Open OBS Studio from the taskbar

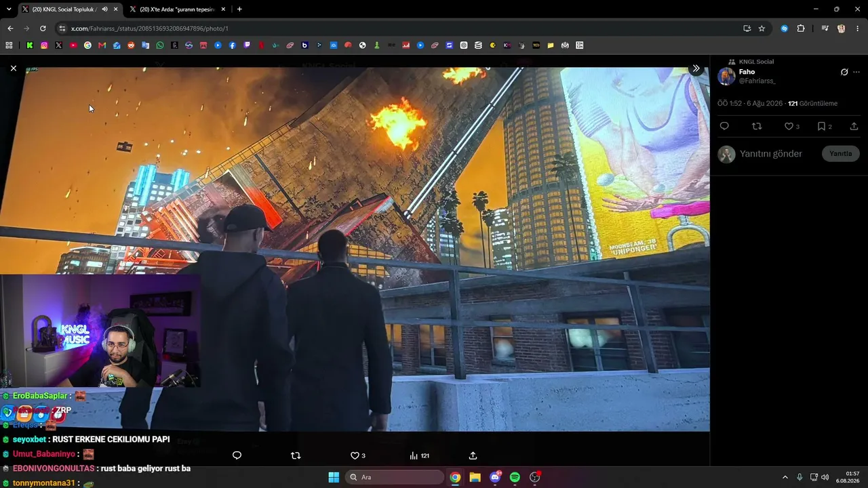click(535, 477)
